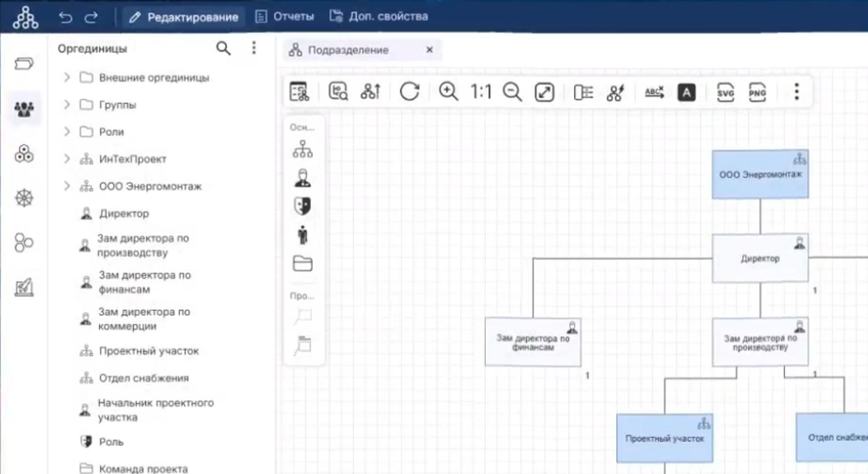Expand the ИнТехПроект tree node
The image size is (868, 474).
pos(66,159)
